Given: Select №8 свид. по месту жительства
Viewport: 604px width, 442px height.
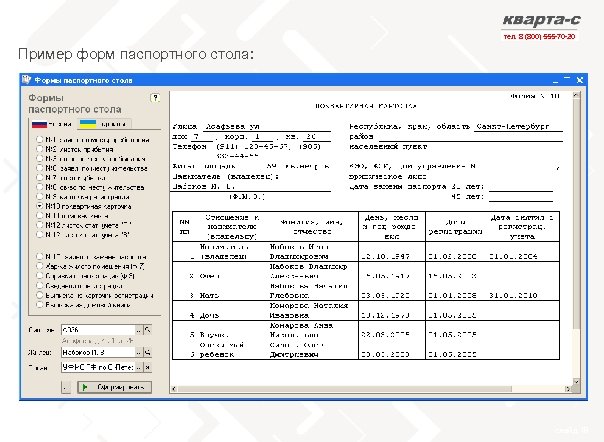Looking at the screenshot, I should tap(39, 187).
